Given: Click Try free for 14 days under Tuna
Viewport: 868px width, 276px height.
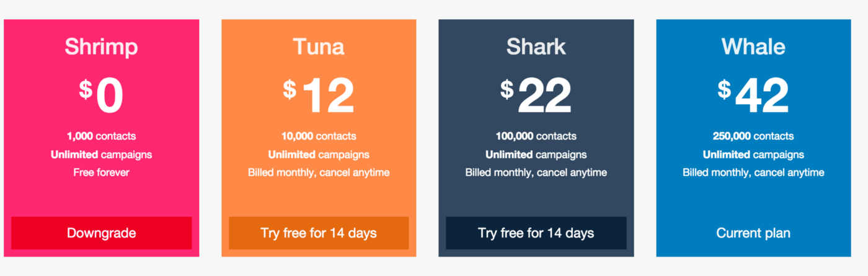Looking at the screenshot, I should 319,233.
